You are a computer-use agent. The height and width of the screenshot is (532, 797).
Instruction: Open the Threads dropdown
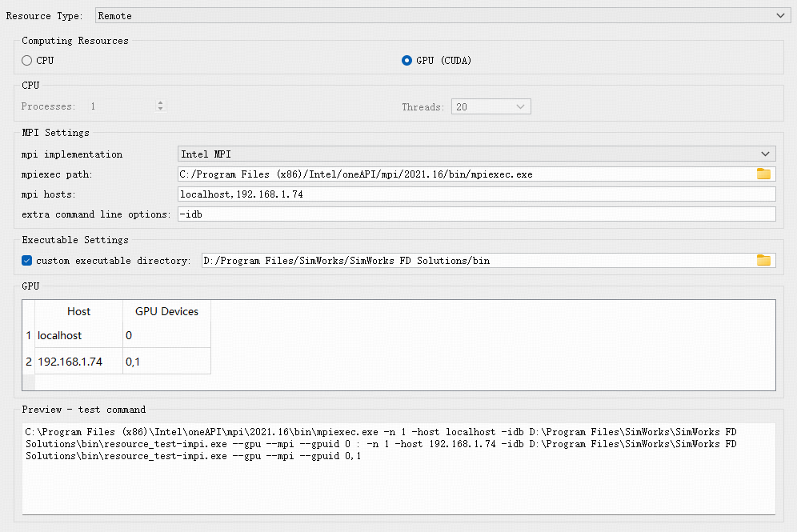[491, 107]
